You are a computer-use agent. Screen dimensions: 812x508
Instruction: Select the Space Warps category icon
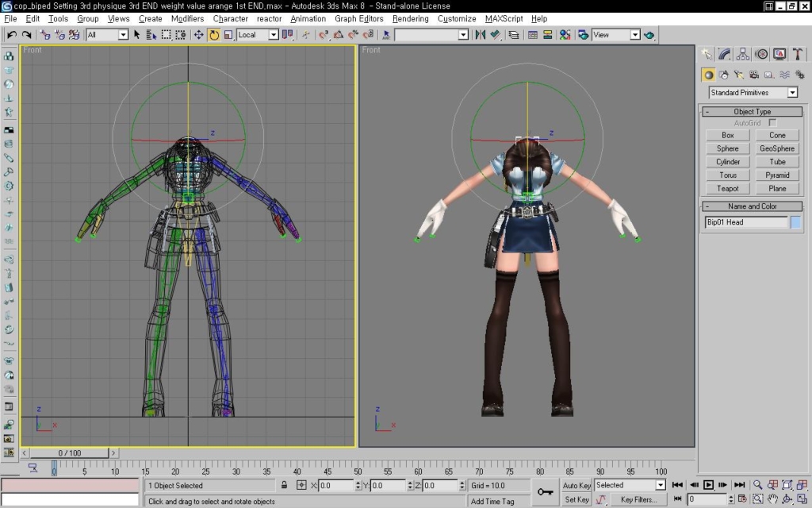(784, 75)
